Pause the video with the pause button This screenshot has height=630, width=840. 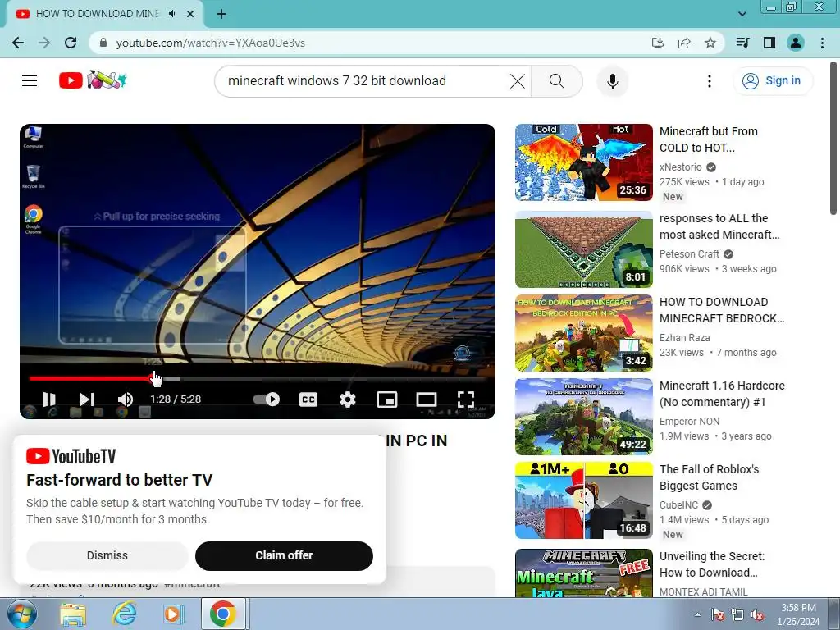(x=48, y=399)
